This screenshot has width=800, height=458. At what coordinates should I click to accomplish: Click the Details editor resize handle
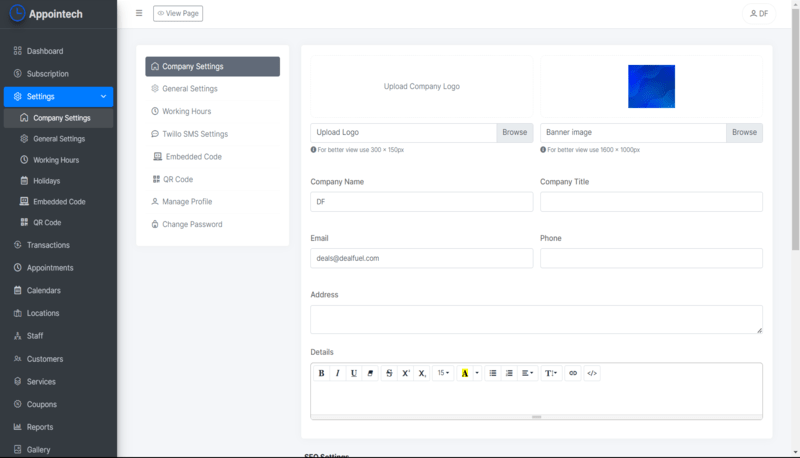[x=536, y=417]
